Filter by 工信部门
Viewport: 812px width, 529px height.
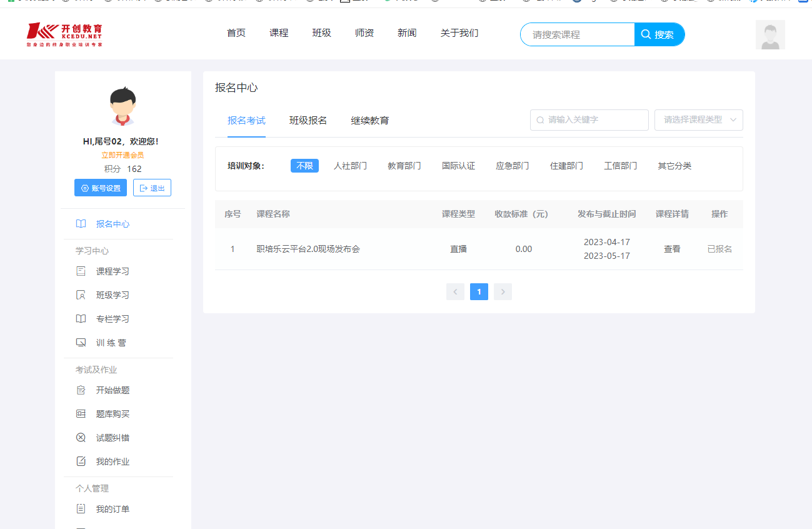pos(621,166)
